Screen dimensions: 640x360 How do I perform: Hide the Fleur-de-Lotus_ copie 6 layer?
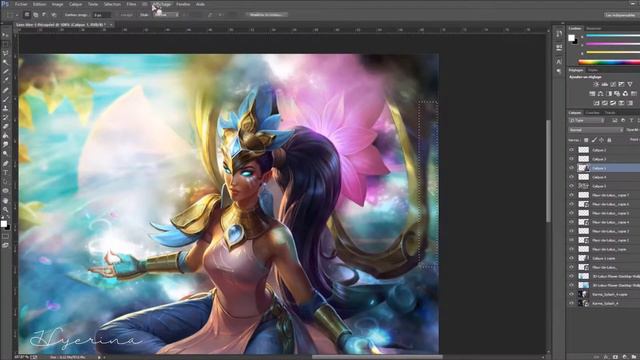572,204
